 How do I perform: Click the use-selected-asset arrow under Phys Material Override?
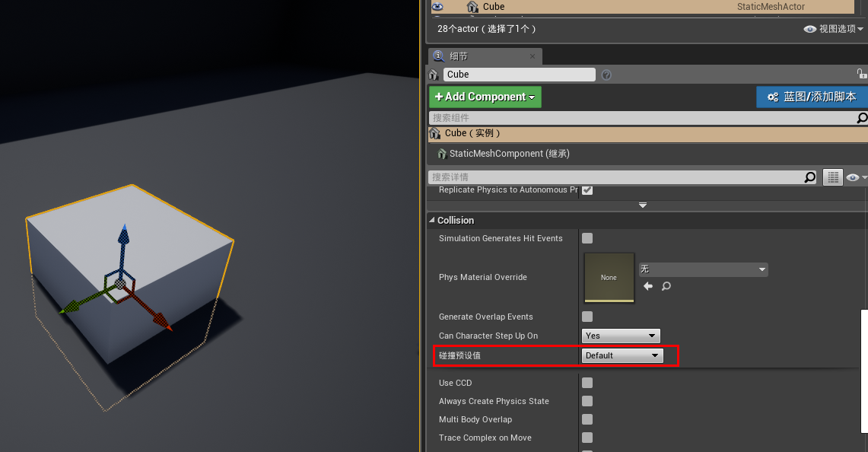coord(648,287)
